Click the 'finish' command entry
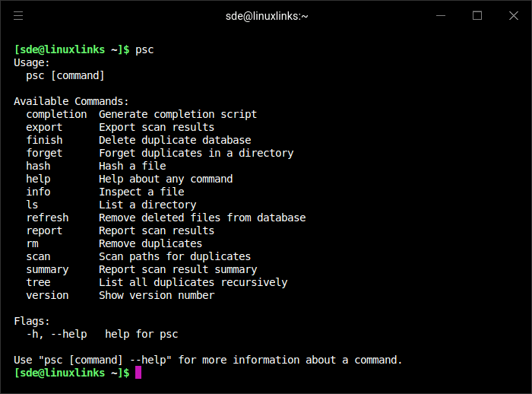Screen dimensions: 532x394 point(44,140)
